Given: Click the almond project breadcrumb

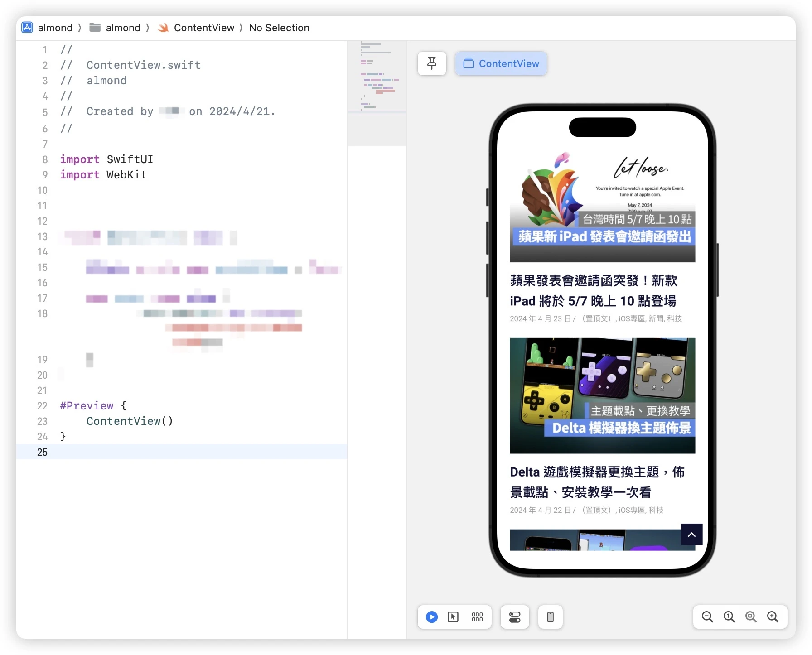Looking at the screenshot, I should pos(55,28).
